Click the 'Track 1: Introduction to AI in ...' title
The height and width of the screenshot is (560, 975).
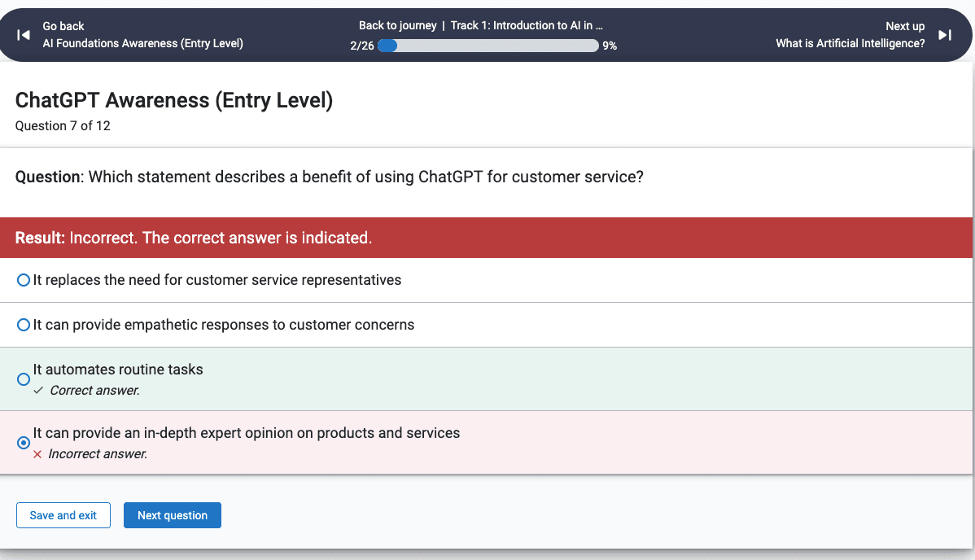(527, 25)
